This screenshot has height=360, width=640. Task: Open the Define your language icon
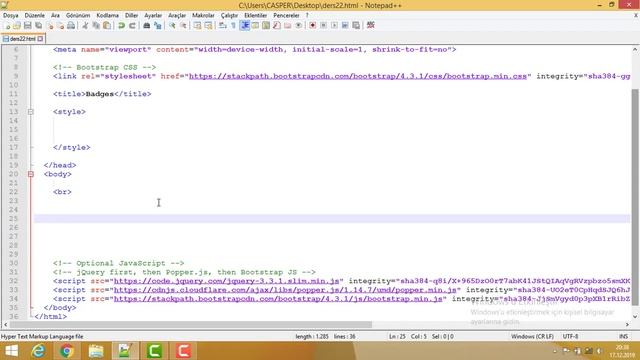(255, 25)
